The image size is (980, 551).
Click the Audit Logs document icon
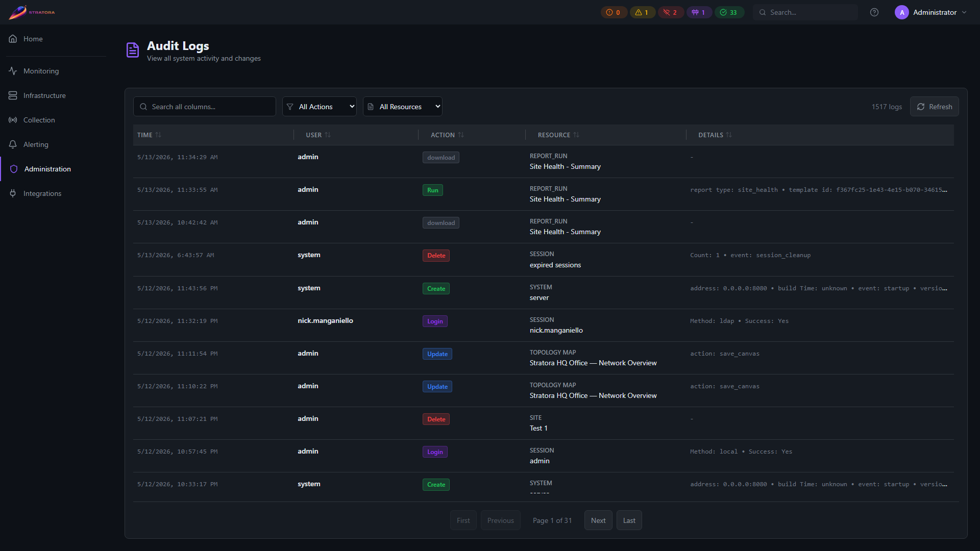(133, 50)
